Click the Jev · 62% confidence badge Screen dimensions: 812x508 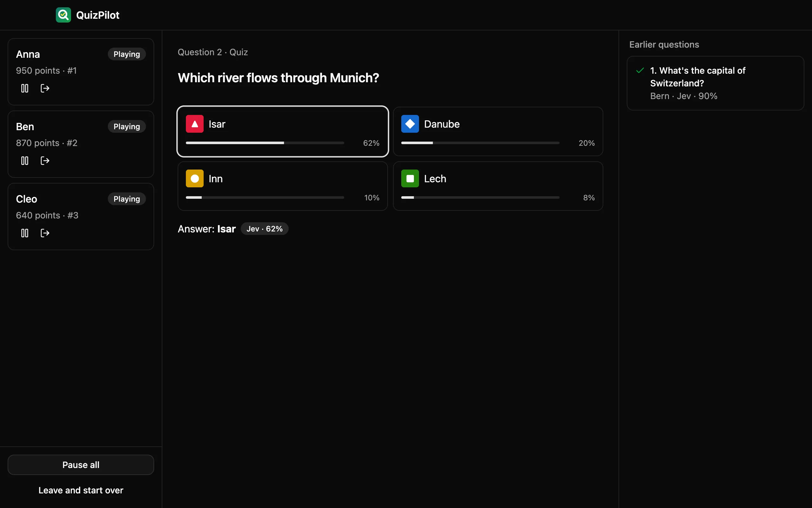(x=265, y=229)
